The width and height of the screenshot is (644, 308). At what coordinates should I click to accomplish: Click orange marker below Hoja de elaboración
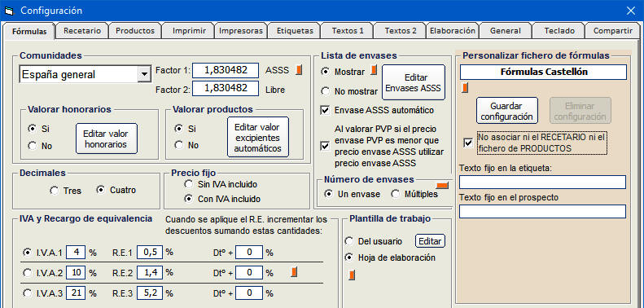pos(352,275)
